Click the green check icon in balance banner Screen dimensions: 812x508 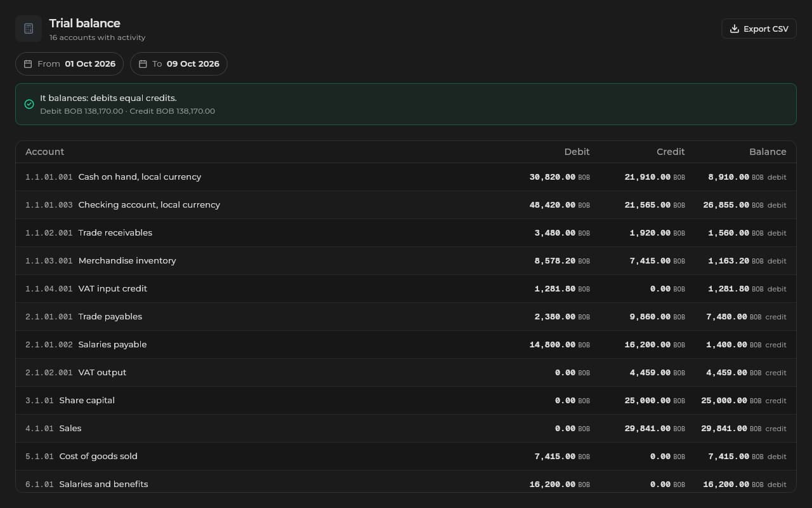coord(29,104)
